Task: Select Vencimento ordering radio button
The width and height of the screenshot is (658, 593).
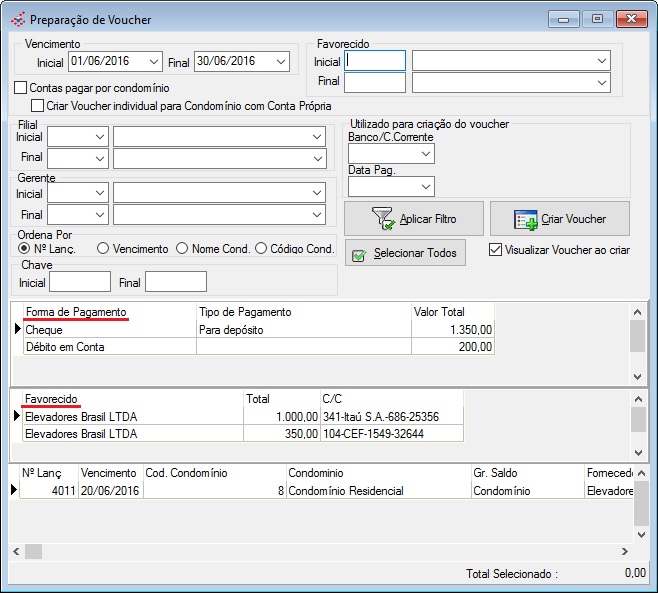Action: pos(103,248)
